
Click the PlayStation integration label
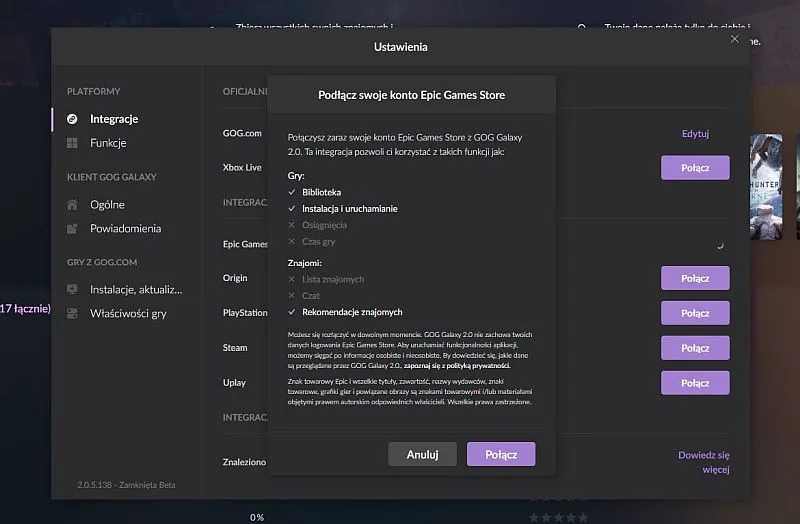tap(245, 313)
